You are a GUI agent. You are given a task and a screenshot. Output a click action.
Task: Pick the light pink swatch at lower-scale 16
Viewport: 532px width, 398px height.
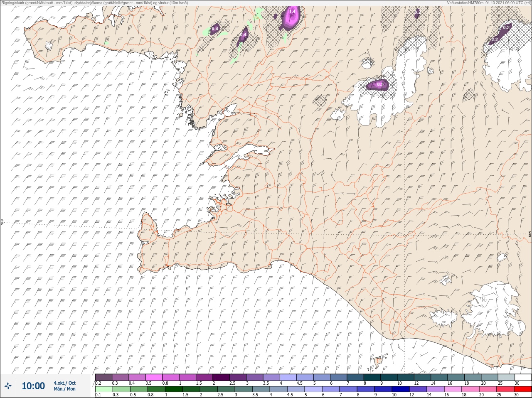[x=453, y=389]
